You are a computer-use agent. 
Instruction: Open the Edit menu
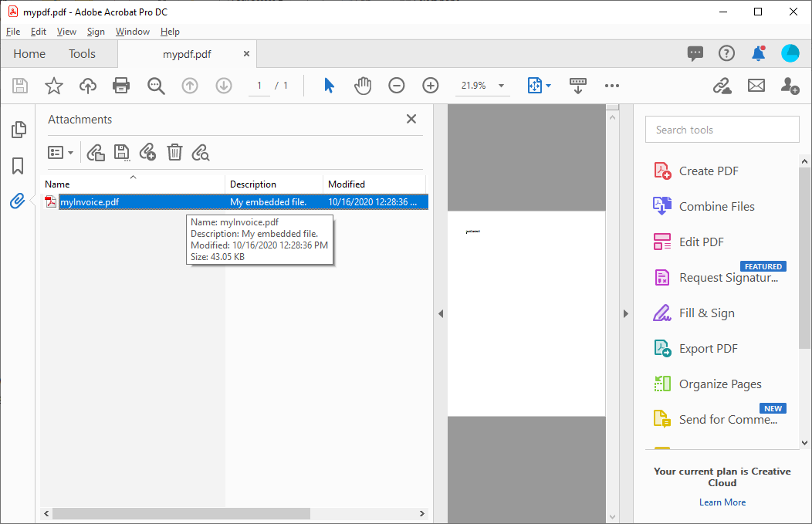pos(39,32)
